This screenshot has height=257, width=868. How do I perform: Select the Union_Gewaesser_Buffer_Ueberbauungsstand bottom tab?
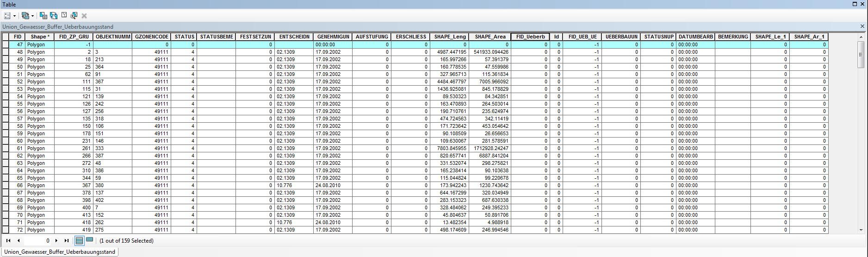point(60,252)
